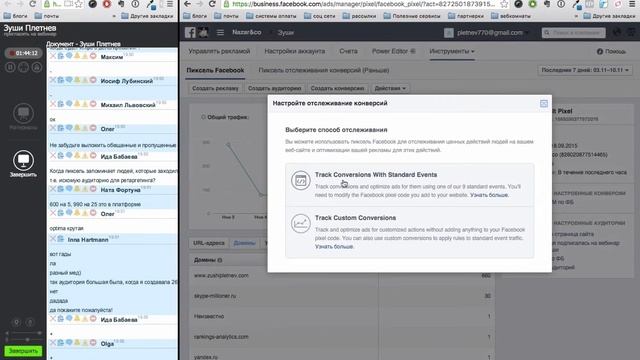Click the green Завершить button
640x360 pixels.
[23, 351]
